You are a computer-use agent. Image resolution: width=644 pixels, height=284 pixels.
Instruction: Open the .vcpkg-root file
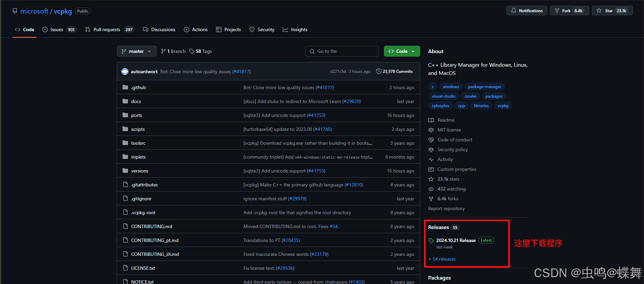pos(143,212)
